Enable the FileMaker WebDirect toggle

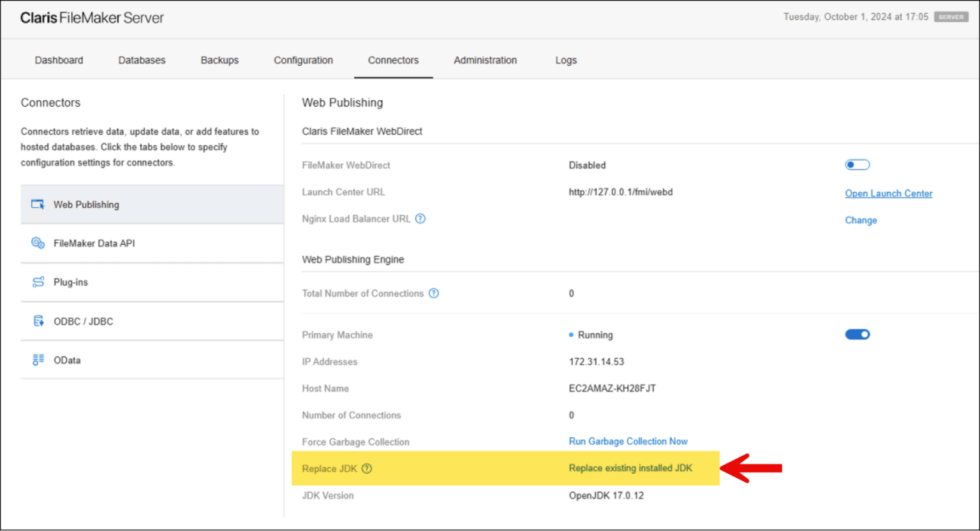point(857,164)
